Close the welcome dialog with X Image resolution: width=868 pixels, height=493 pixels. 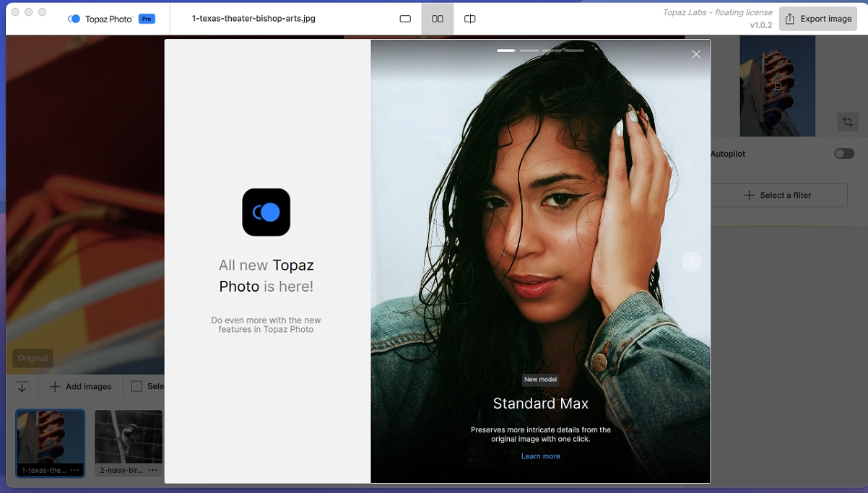(x=696, y=54)
